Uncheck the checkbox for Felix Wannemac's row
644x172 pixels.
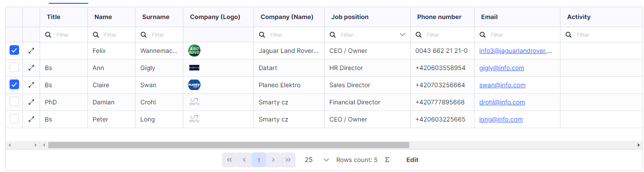[x=14, y=51]
